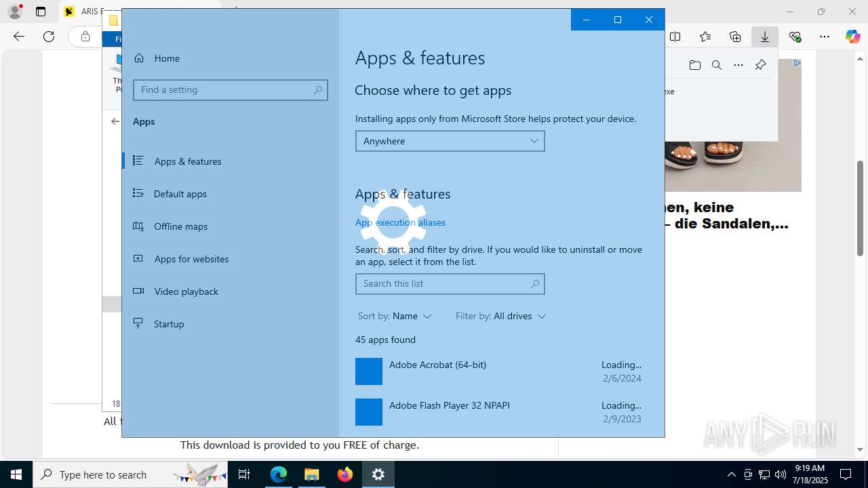Click Adobe Flash Player app icon tile
868x488 pixels.
pyautogui.click(x=369, y=412)
